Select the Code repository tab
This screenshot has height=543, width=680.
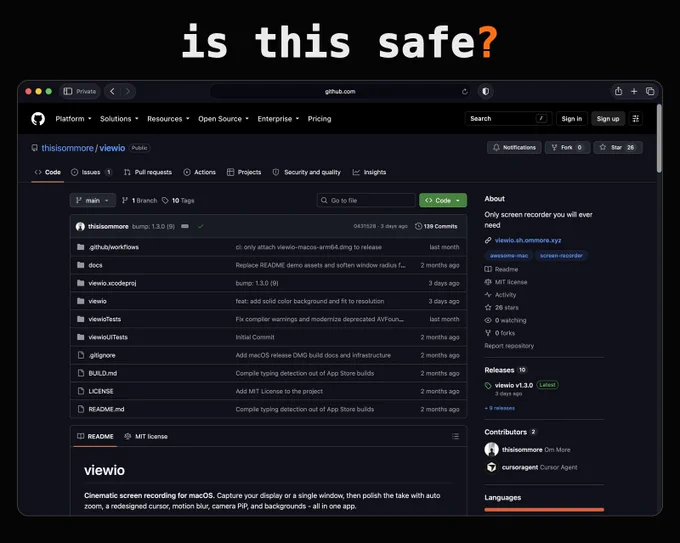pos(48,172)
